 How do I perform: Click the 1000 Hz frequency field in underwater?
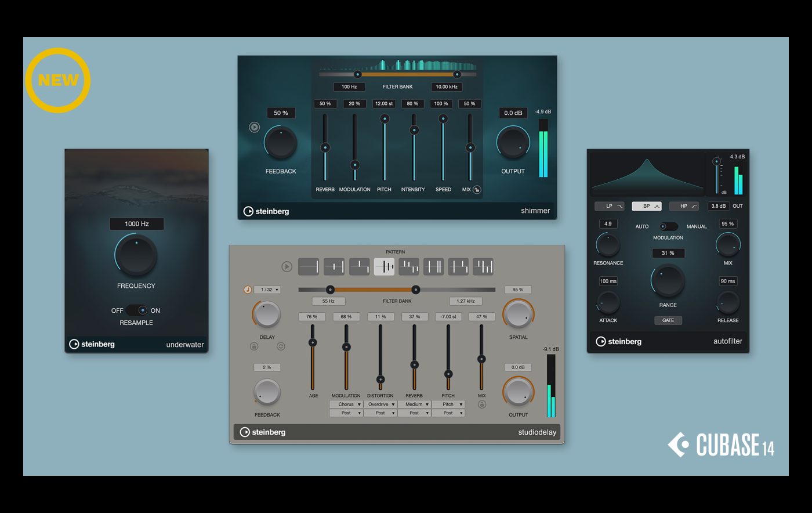tap(136, 223)
